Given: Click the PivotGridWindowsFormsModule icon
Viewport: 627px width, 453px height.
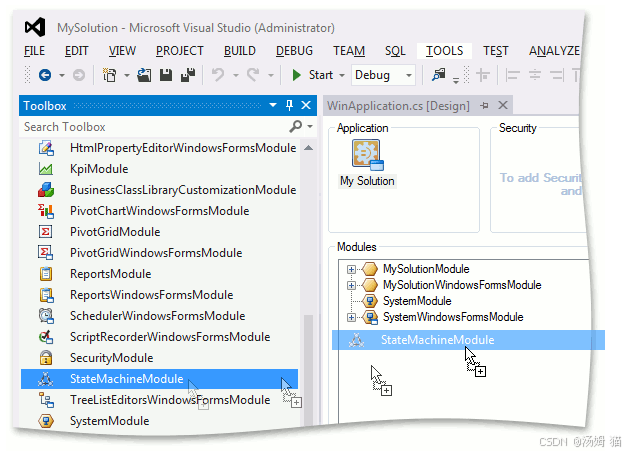Looking at the screenshot, I should click(x=46, y=253).
